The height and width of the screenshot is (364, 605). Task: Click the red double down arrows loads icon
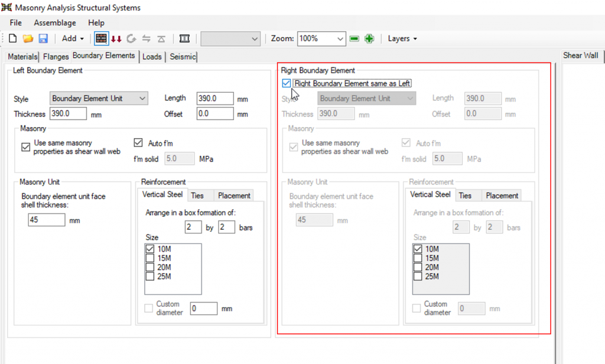[116, 38]
